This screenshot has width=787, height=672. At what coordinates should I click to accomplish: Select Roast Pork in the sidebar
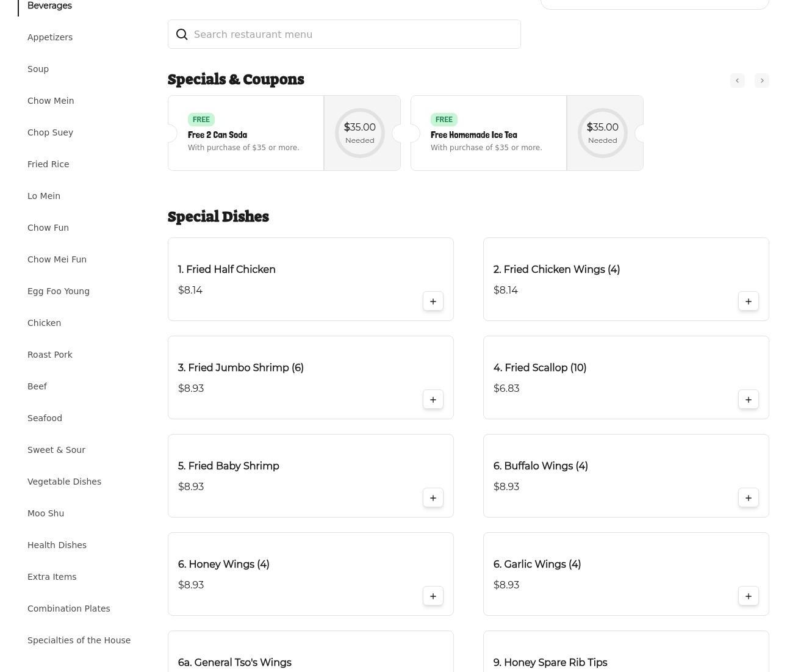pyautogui.click(x=50, y=355)
